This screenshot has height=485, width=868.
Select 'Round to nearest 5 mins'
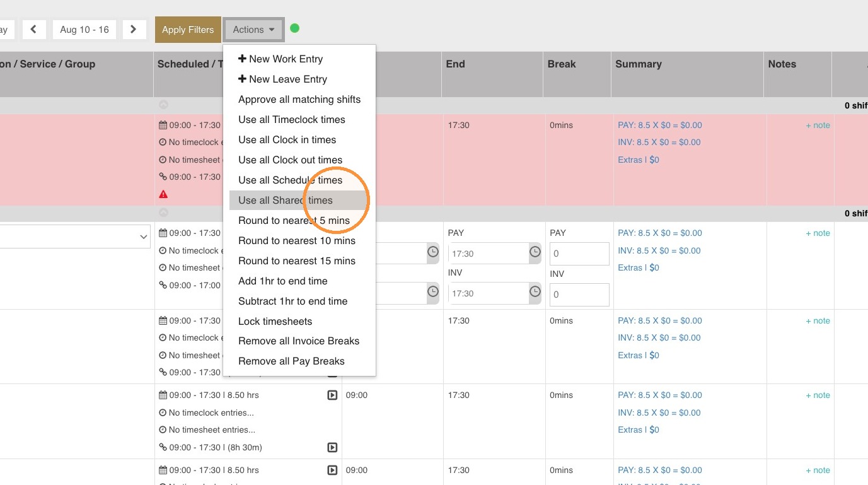pyautogui.click(x=299, y=221)
